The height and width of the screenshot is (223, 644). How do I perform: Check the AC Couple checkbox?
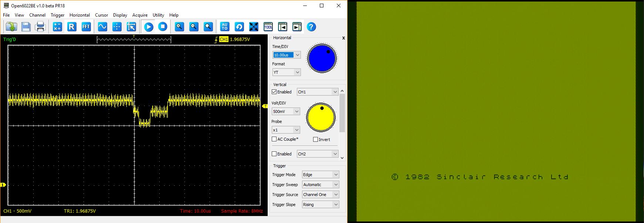[274, 139]
